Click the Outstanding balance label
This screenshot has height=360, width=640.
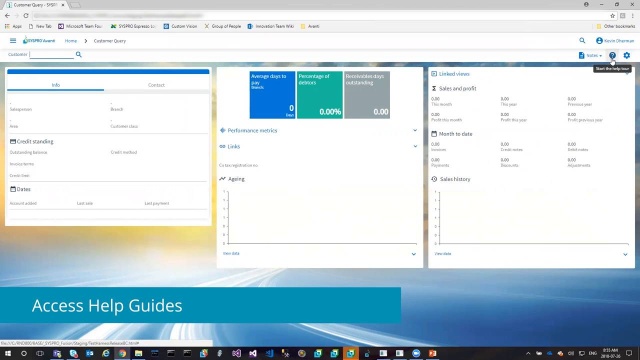[28, 152]
